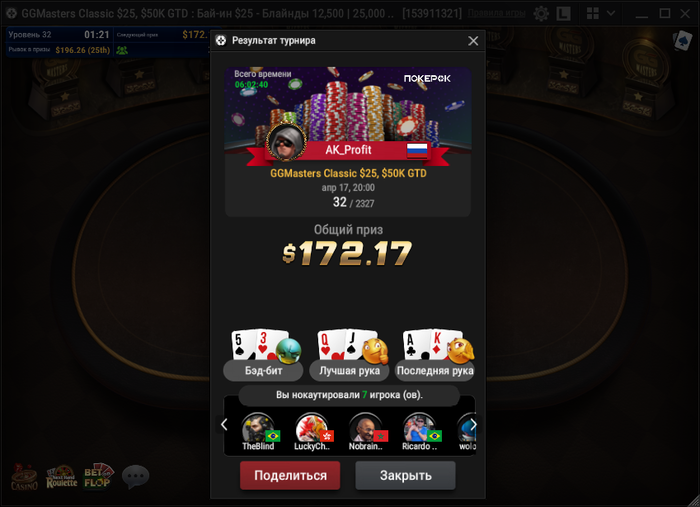Show previous knocked-out players with left arrow
The image size is (700, 507).
tap(224, 424)
